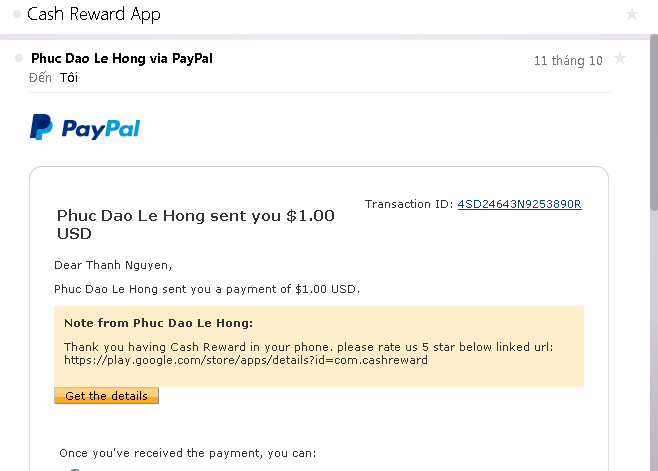Click the status dot beside sender name
Image resolution: width=658 pixels, height=471 pixels.
coord(19,59)
